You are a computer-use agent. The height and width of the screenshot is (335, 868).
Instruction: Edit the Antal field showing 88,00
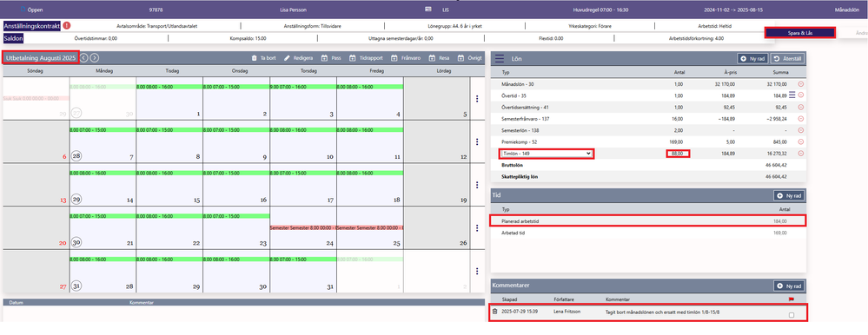click(677, 153)
